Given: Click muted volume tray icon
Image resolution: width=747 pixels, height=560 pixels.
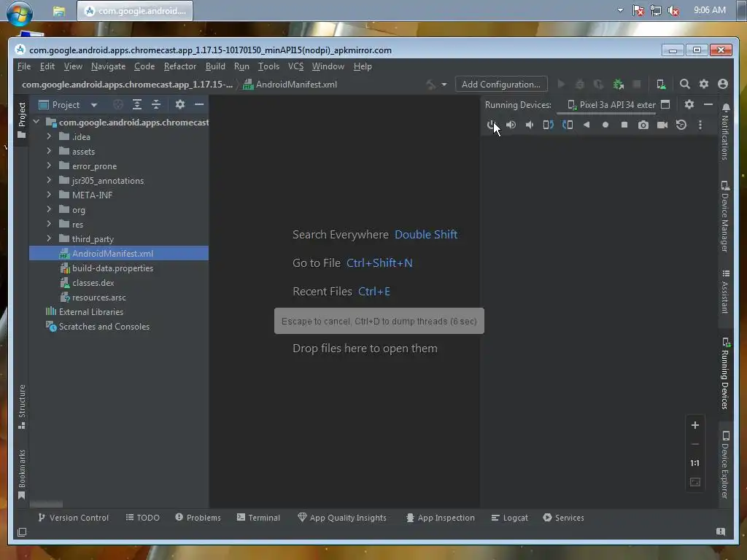Looking at the screenshot, I should [673, 10].
